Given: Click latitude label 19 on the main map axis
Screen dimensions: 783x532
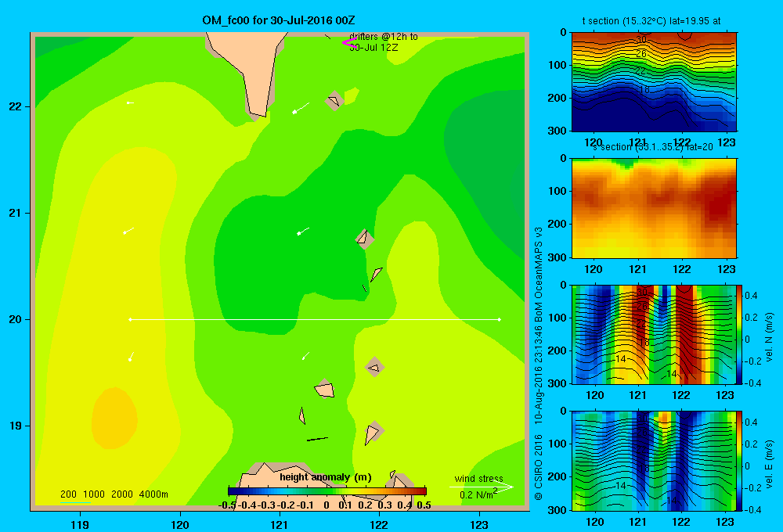Looking at the screenshot, I should pyautogui.click(x=16, y=426).
